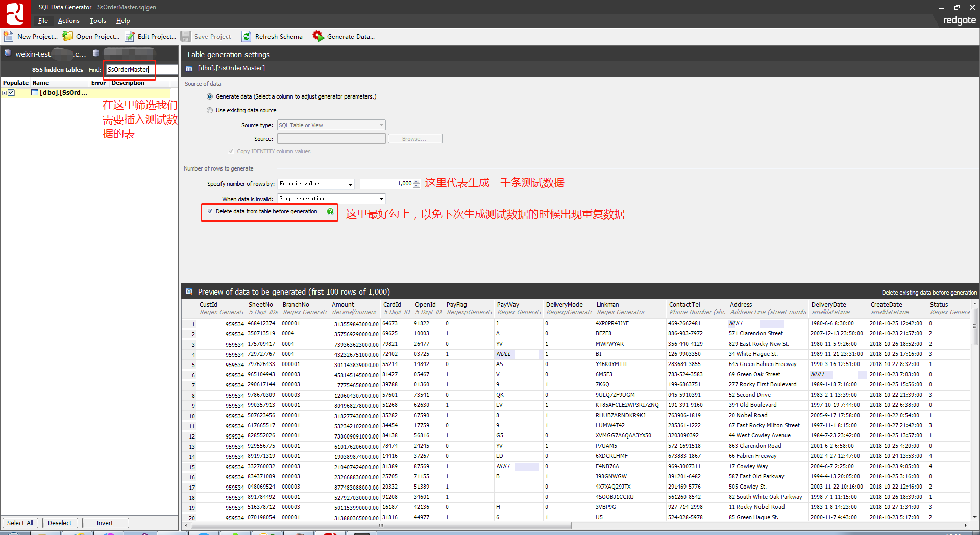This screenshot has height=535, width=980.
Task: Click the green help icon beside delete checkbox
Action: 330,211
